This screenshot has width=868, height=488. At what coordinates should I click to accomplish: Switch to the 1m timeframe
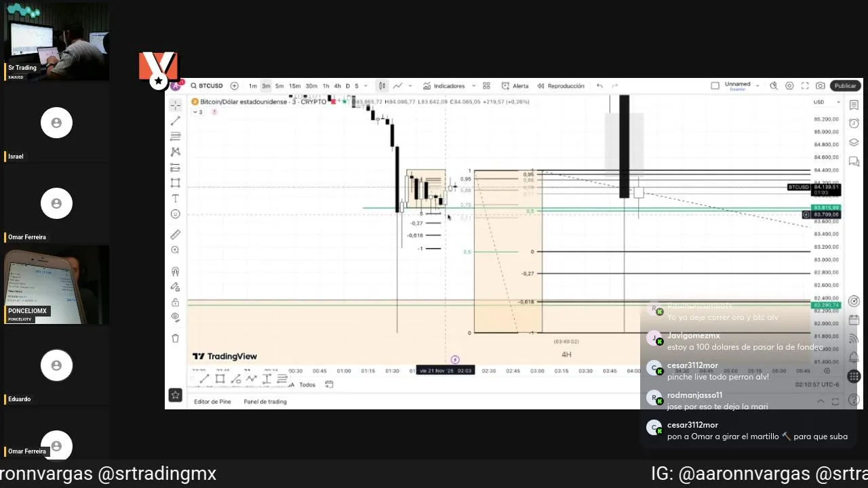252,86
